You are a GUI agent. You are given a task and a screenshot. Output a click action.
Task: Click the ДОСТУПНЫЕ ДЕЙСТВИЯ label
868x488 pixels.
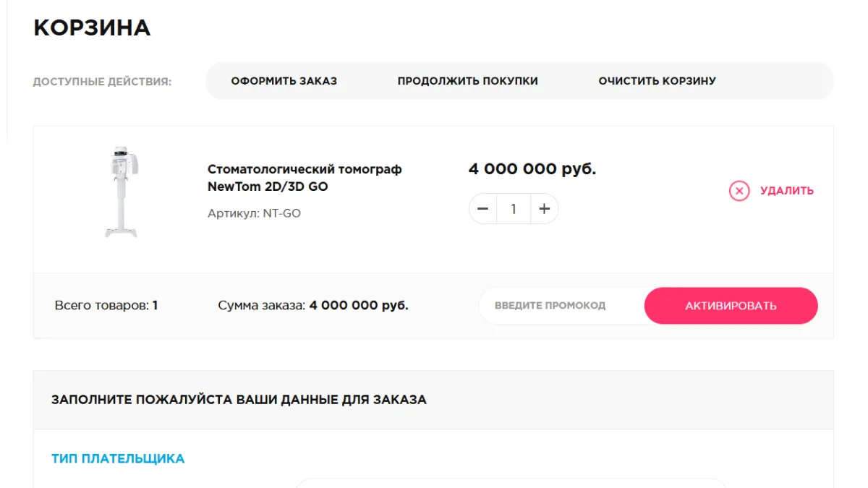tap(102, 82)
